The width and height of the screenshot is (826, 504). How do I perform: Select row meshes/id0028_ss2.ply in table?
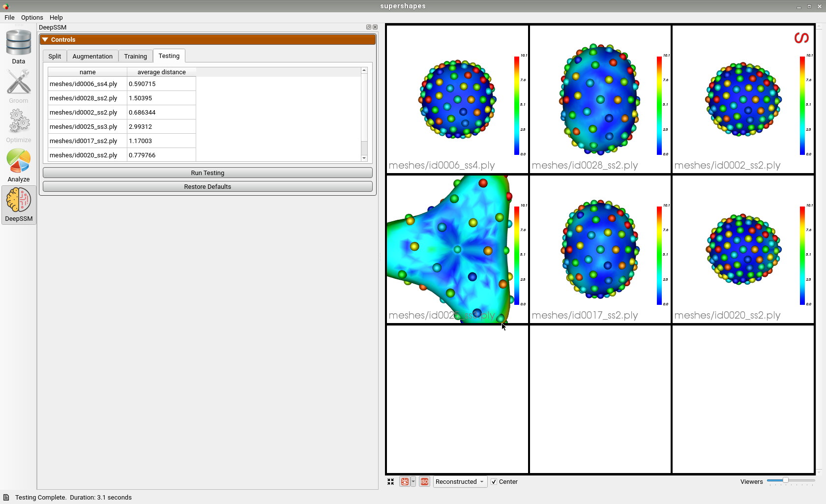point(88,98)
